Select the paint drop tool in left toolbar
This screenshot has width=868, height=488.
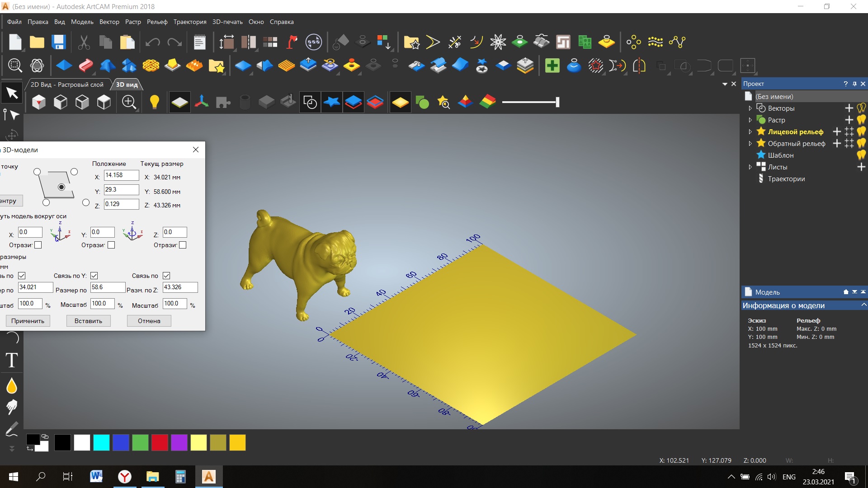point(12,386)
